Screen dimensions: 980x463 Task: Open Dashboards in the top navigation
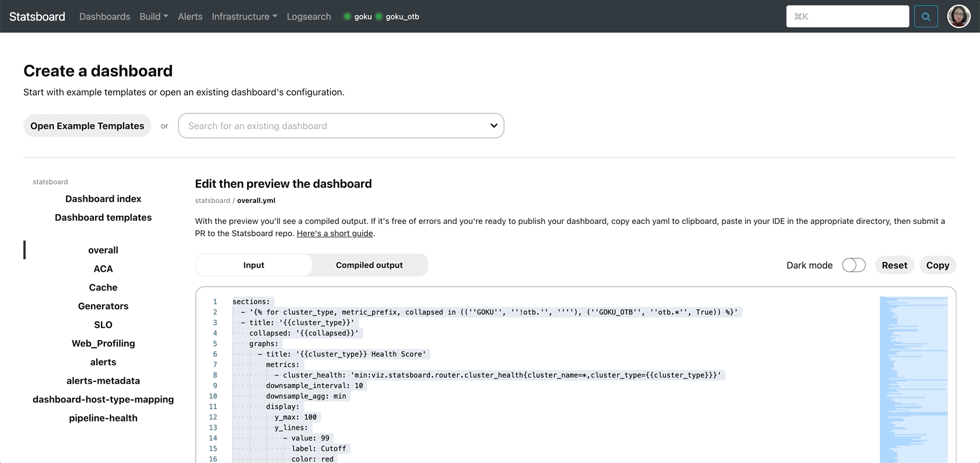(x=104, y=16)
